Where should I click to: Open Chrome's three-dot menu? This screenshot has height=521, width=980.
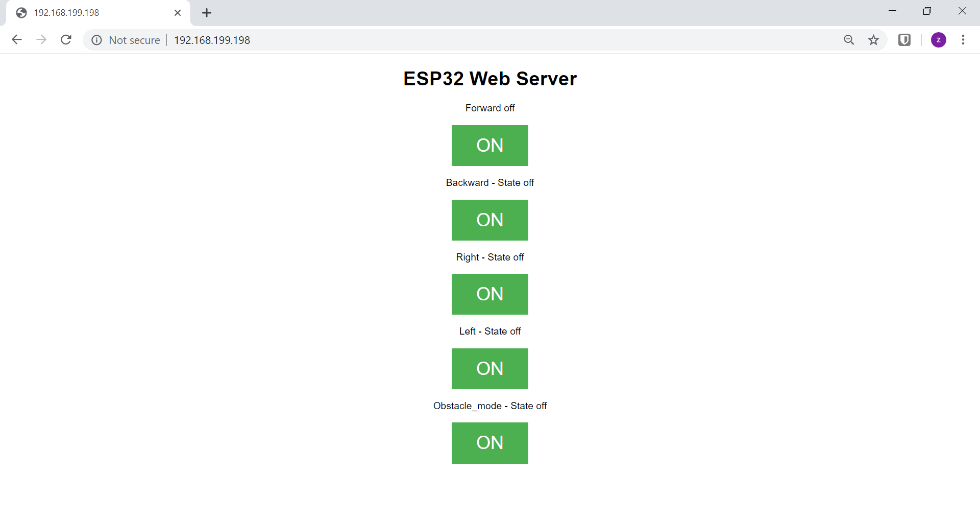pos(963,40)
